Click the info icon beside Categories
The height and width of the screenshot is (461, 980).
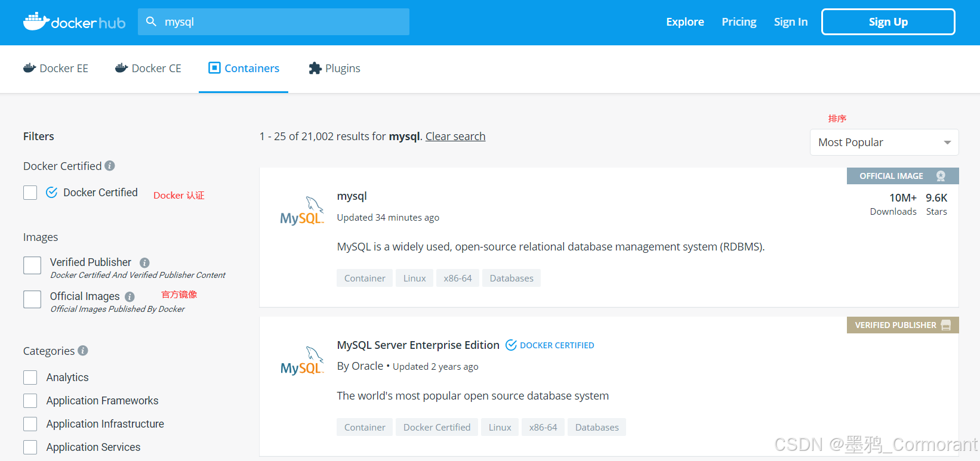83,351
